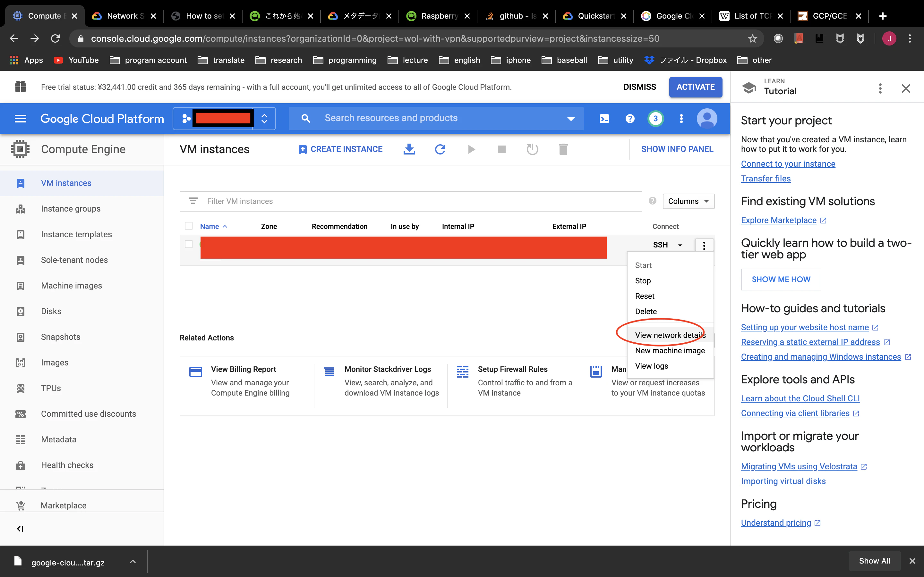Open Reserving a static external IP address link
The width and height of the screenshot is (924, 577).
[810, 342]
